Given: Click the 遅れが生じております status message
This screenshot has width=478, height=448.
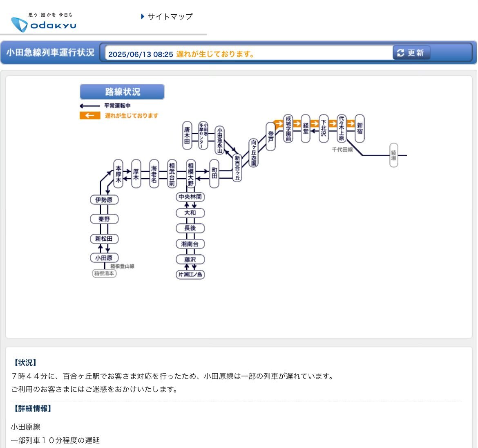Looking at the screenshot, I should tap(215, 54).
